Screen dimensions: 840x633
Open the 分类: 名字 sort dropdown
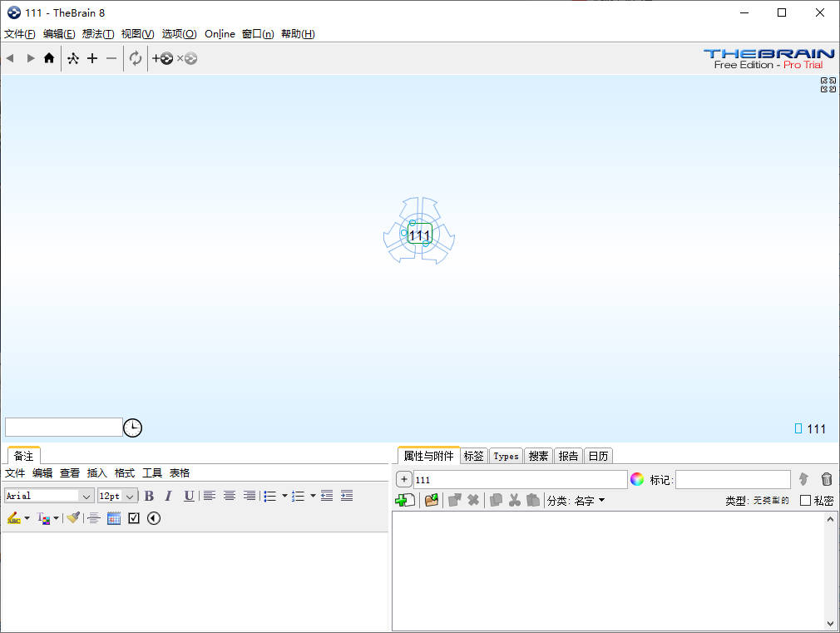tap(576, 501)
